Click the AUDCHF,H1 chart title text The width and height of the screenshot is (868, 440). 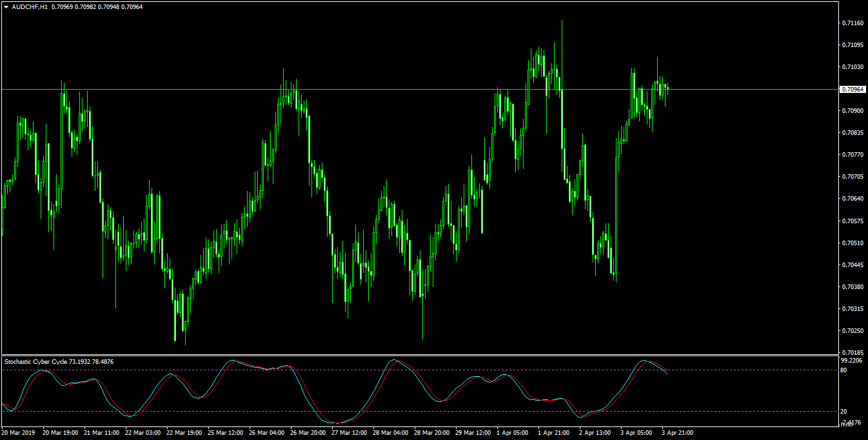[x=30, y=6]
